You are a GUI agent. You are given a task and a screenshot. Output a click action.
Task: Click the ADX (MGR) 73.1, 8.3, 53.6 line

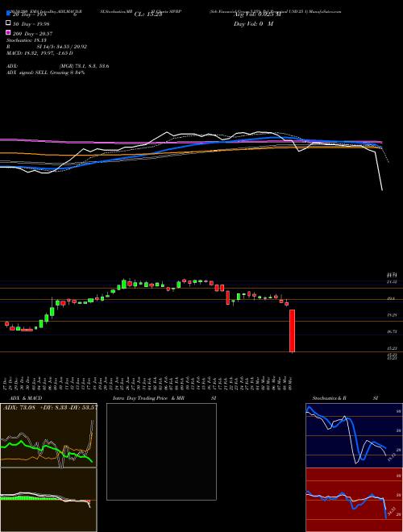(x=58, y=66)
